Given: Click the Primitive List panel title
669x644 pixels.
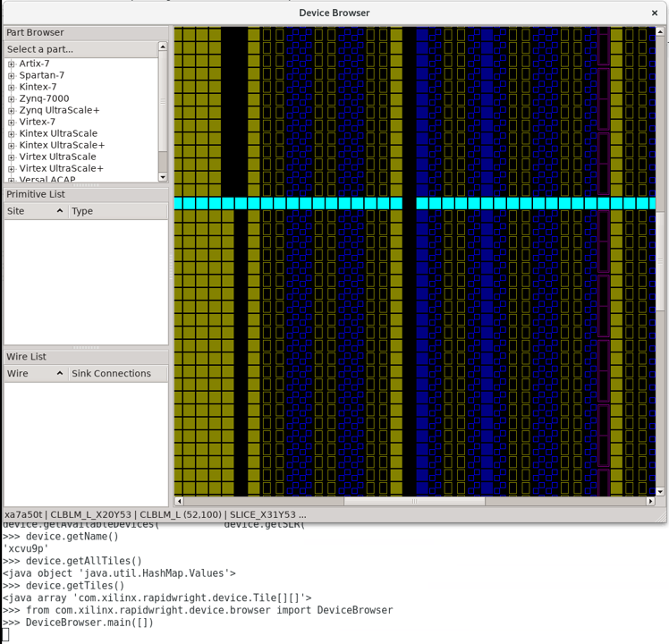Looking at the screenshot, I should pos(36,194).
